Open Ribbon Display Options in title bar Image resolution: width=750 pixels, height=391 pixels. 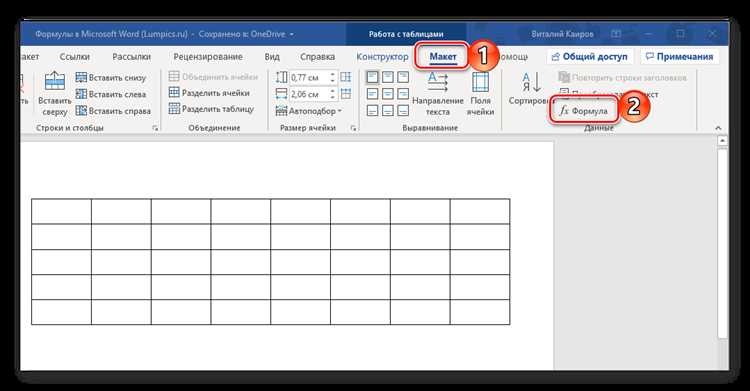[616, 34]
